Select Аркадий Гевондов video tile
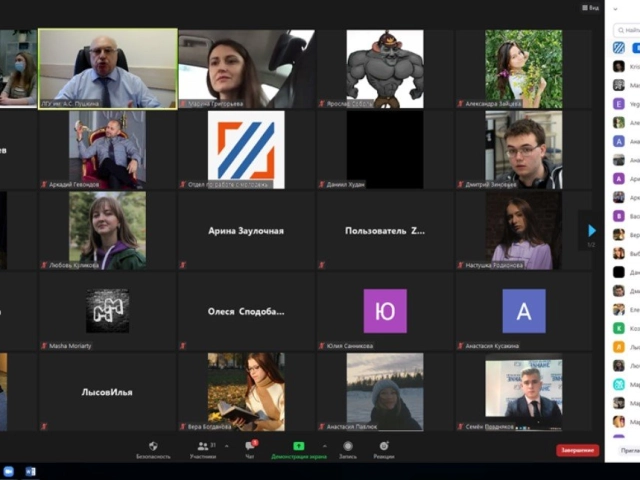Screen dimensions: 640x480 [x=107, y=149]
